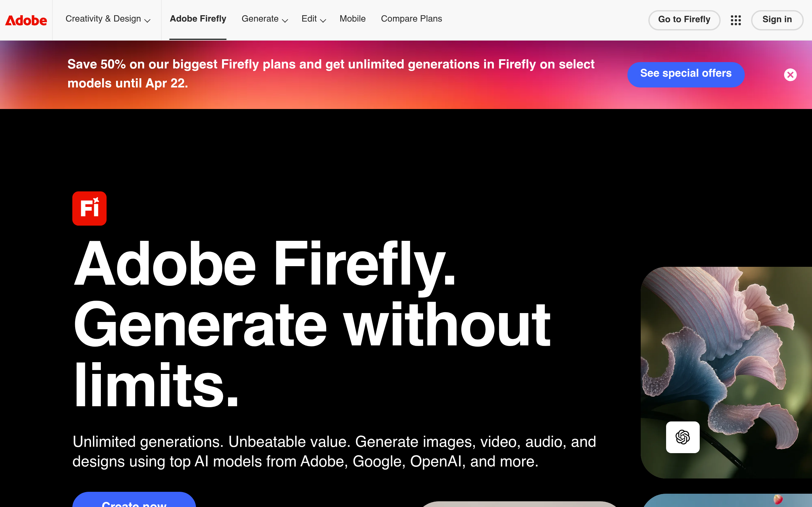
Task: Sign in to Adobe
Action: point(777,20)
